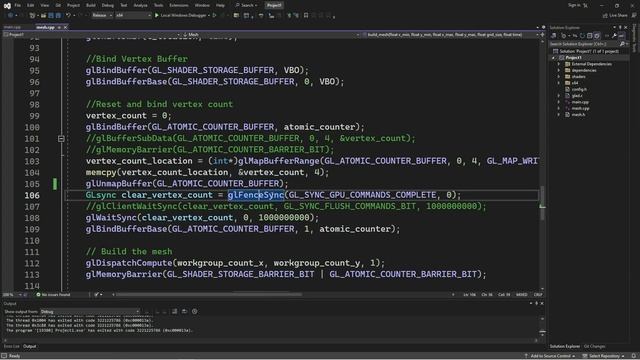Collapse the comment block at line 101
Image resolution: width=640 pixels, height=360 pixels.
click(x=61, y=139)
